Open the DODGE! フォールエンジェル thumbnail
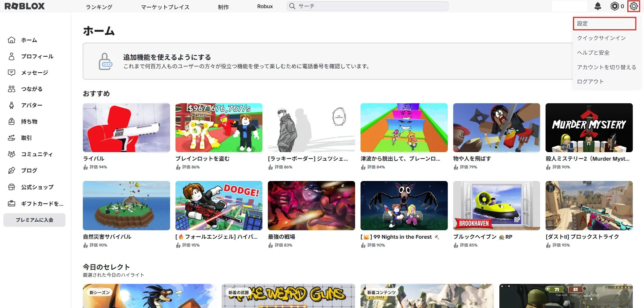The image size is (644, 308). (x=219, y=205)
